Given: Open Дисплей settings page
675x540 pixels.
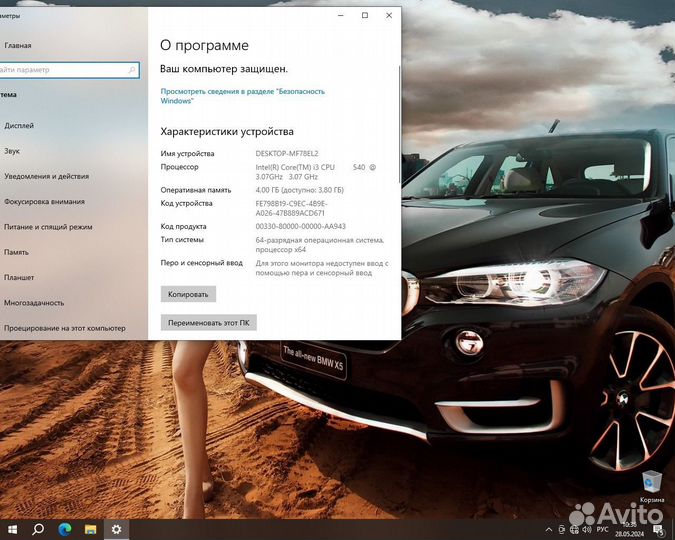Looking at the screenshot, I should (x=19, y=126).
